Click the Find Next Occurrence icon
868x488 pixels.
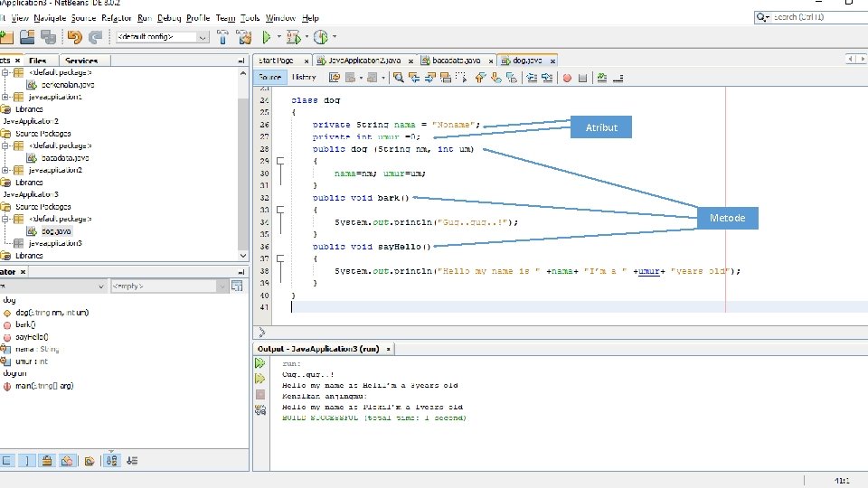tap(429, 78)
